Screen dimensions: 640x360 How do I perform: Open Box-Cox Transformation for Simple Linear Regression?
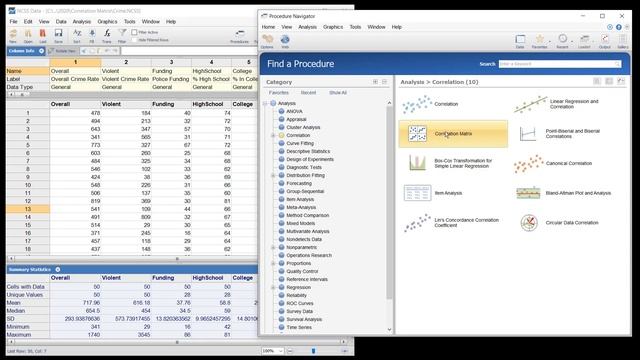point(453,163)
